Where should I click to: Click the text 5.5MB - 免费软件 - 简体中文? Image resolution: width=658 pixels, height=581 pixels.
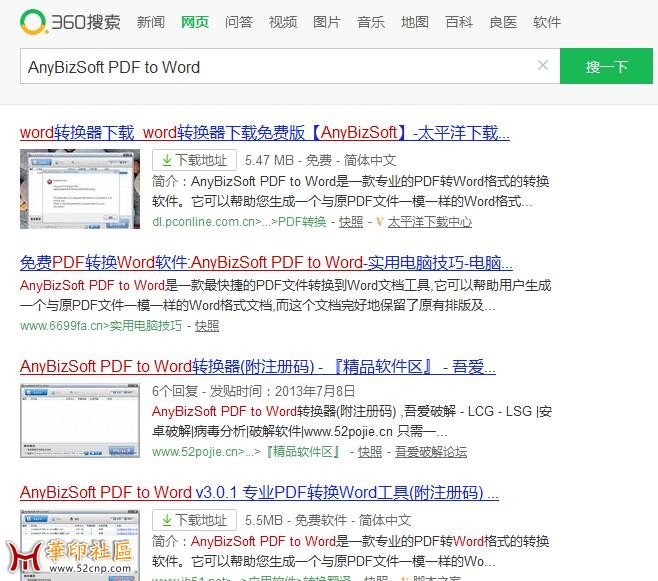pyautogui.click(x=328, y=520)
